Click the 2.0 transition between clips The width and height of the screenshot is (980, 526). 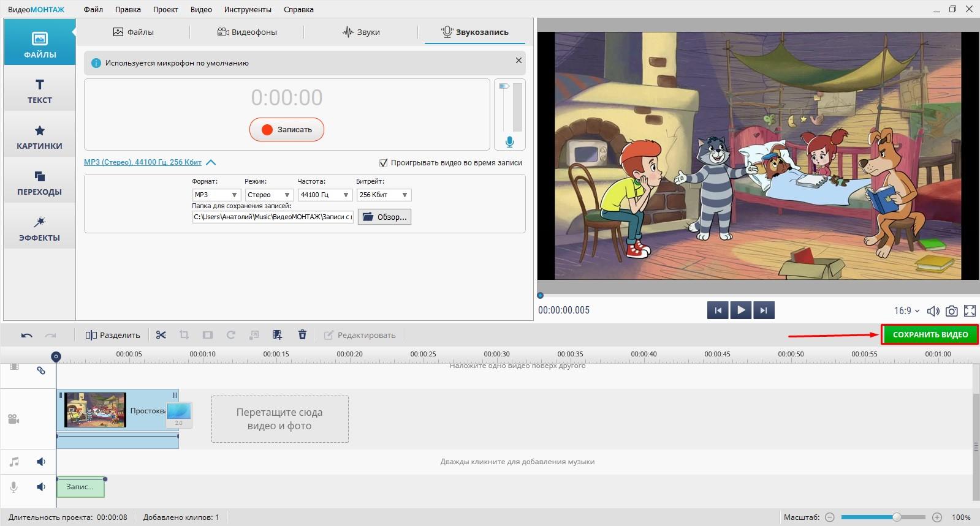(179, 415)
